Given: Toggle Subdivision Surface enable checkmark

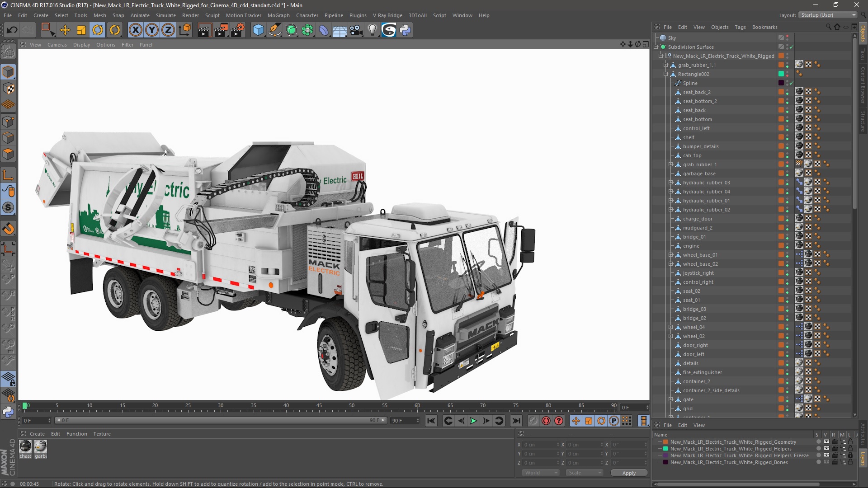Looking at the screenshot, I should point(792,47).
